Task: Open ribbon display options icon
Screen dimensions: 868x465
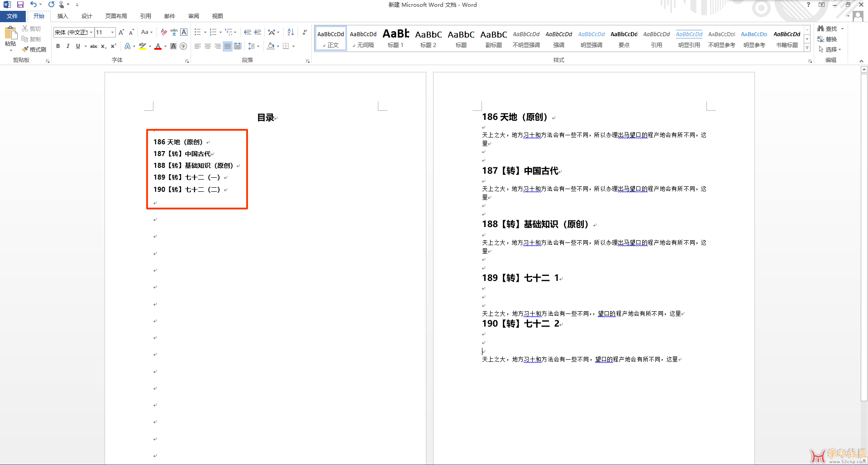Action: click(821, 5)
